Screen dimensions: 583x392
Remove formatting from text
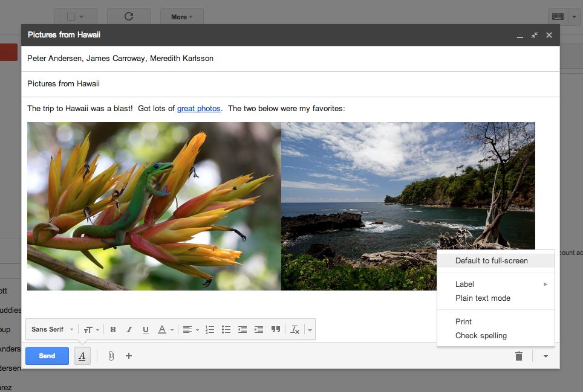[295, 329]
